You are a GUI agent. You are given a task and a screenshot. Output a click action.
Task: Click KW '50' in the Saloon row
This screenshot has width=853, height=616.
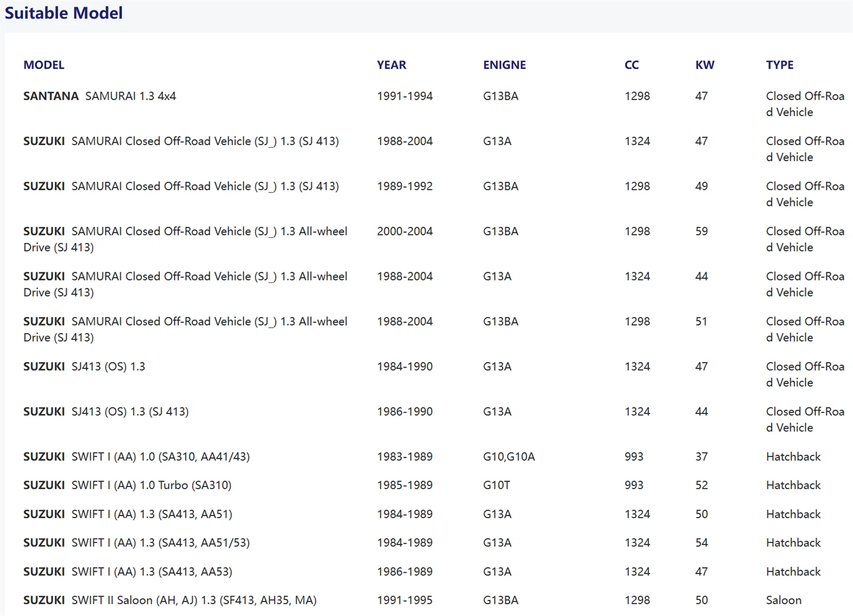pos(702,600)
